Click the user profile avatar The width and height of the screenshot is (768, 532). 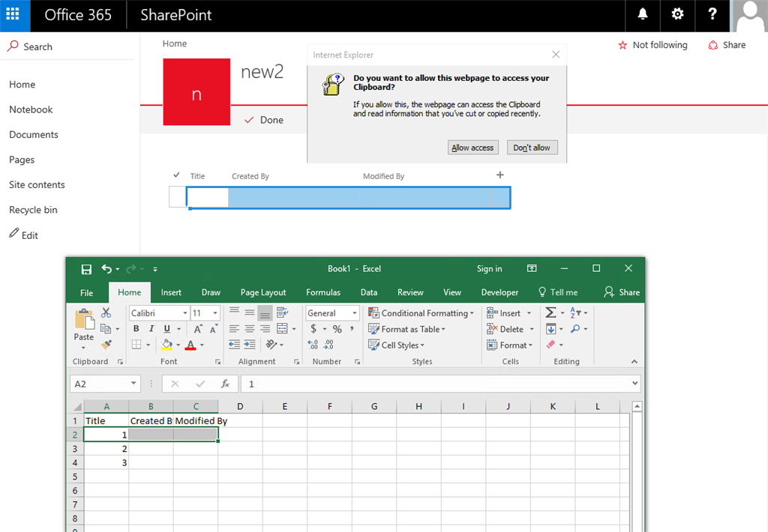click(749, 16)
